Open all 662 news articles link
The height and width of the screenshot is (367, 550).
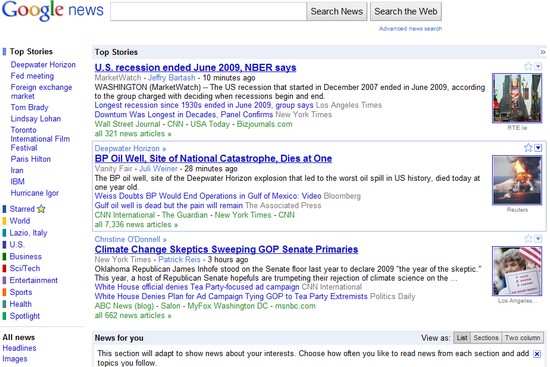coord(133,315)
